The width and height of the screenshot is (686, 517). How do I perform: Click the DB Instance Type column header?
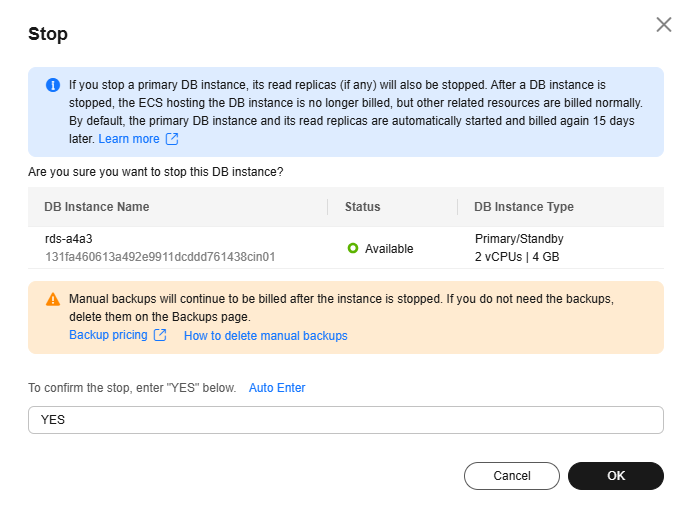[524, 206]
